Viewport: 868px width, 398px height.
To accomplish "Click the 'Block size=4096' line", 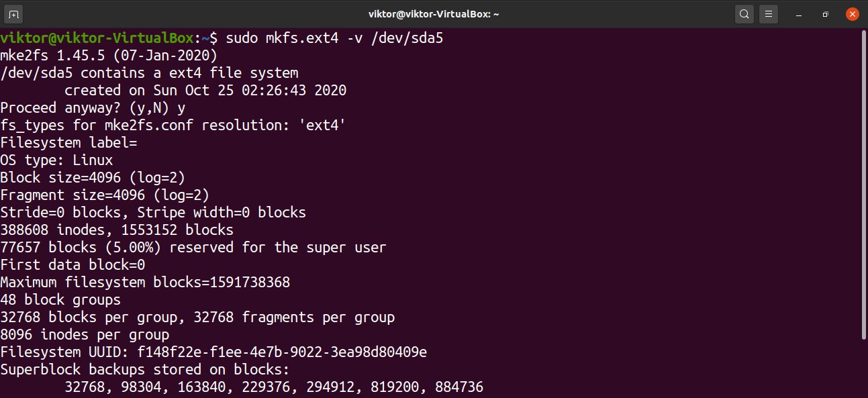I will 93,177.
